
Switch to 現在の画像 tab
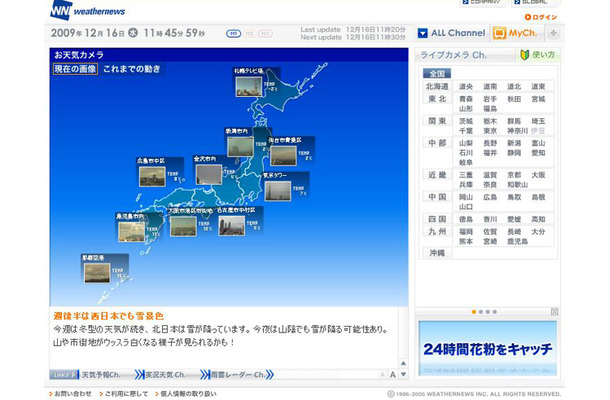pos(75,69)
